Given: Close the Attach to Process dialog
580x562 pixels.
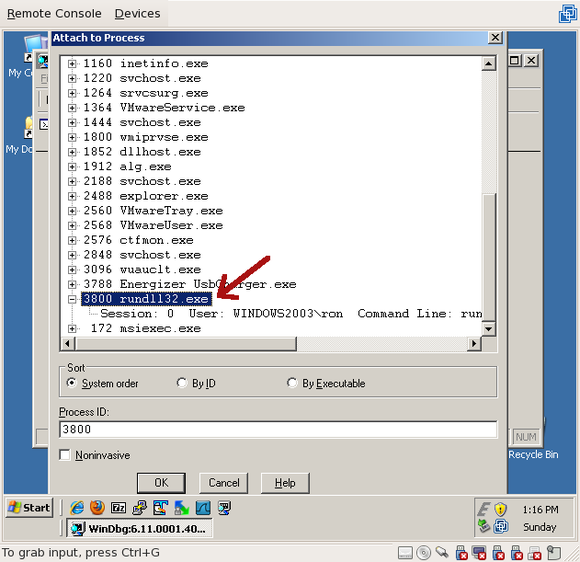Looking at the screenshot, I should coord(495,38).
